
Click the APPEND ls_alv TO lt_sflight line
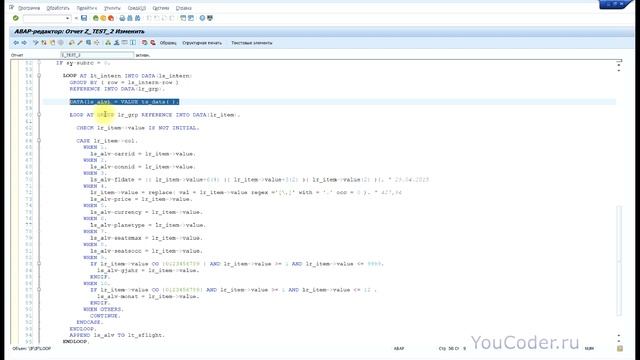(117, 335)
